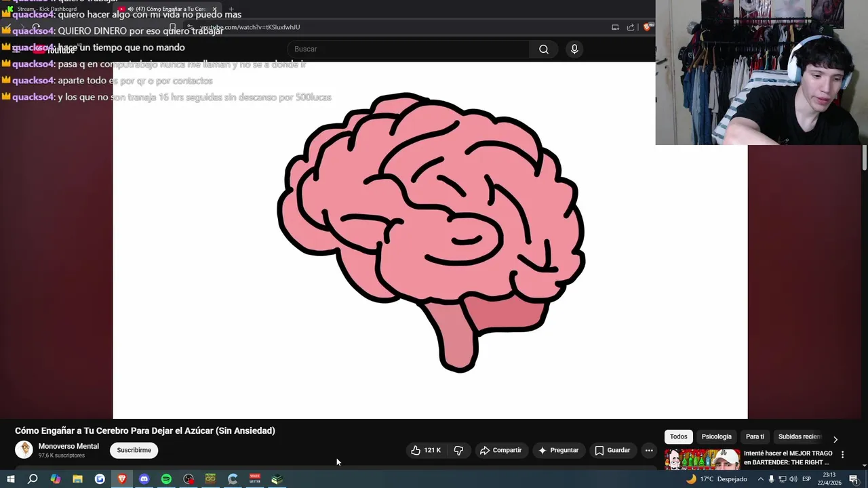868x488 pixels.
Task: Click the page scrollbar thumb on the right
Action: (x=864, y=157)
